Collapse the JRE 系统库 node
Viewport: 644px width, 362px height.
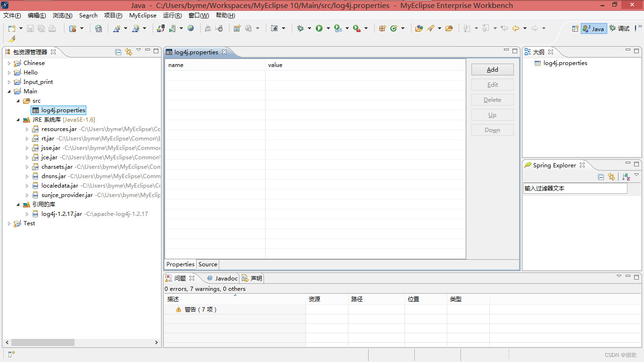click(18, 119)
